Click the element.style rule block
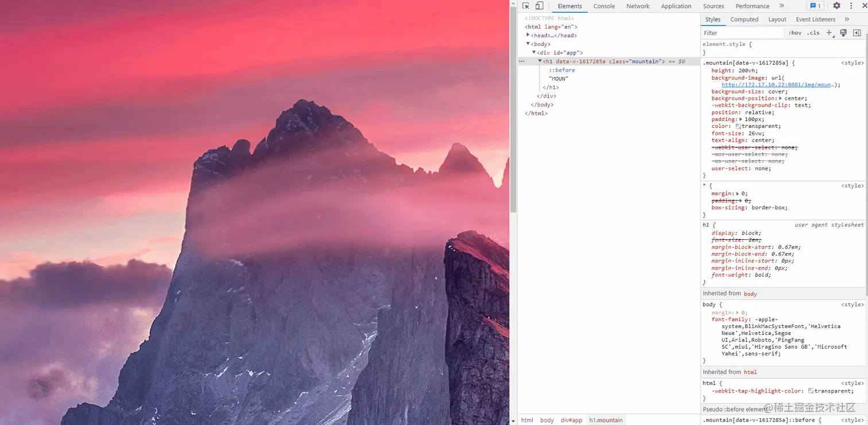Viewport: 868px width, 425px height. click(783, 48)
